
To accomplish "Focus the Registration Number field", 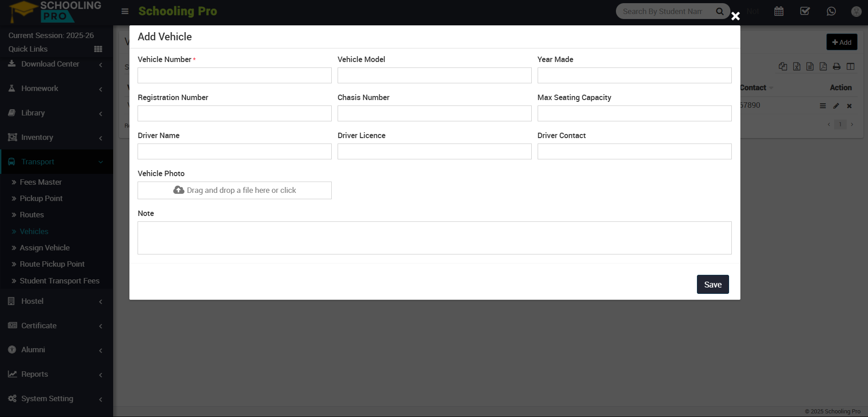I will pyautogui.click(x=234, y=114).
